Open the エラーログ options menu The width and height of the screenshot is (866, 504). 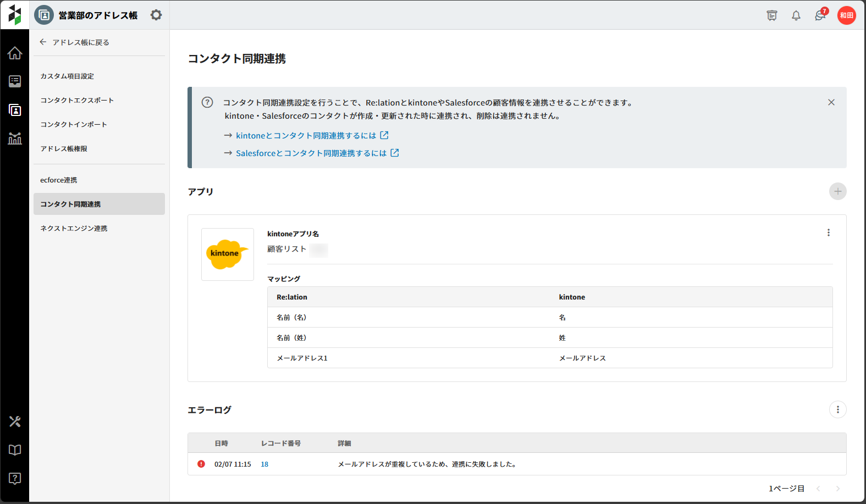point(837,409)
